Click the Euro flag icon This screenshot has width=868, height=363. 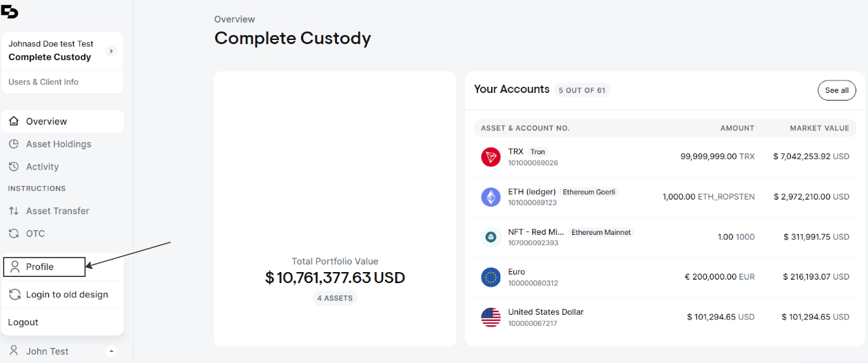pyautogui.click(x=490, y=277)
